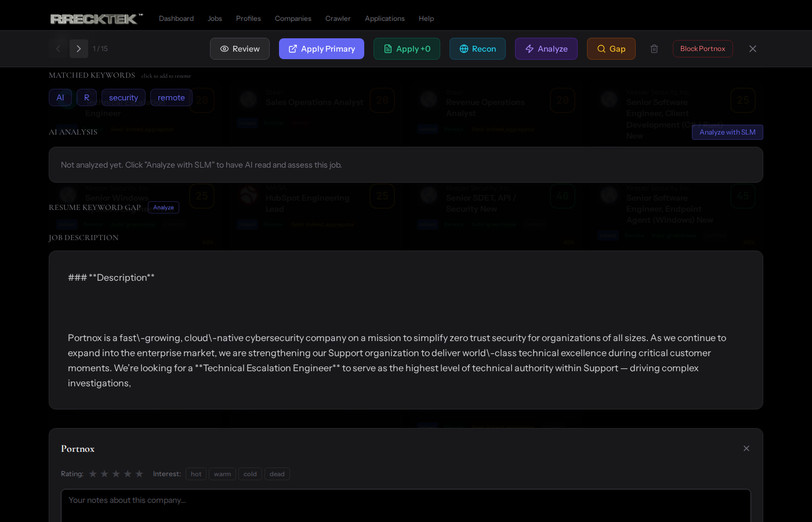The height and width of the screenshot is (522, 812).
Task: Click the company notes text field
Action: [x=406, y=506]
